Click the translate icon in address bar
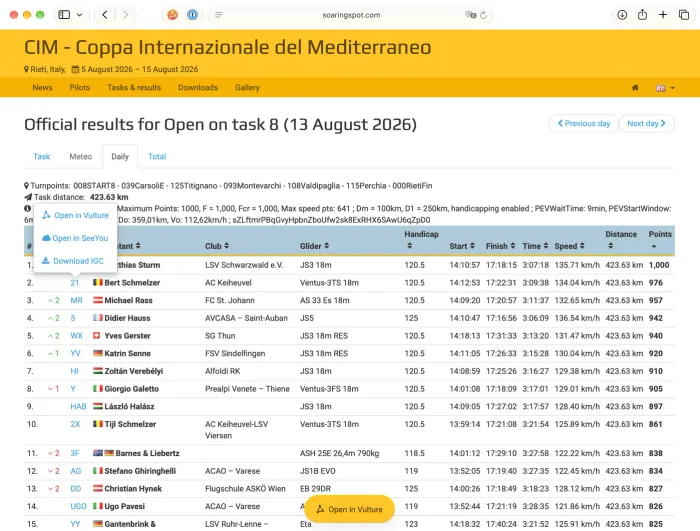The width and height of the screenshot is (700, 531). [471, 15]
